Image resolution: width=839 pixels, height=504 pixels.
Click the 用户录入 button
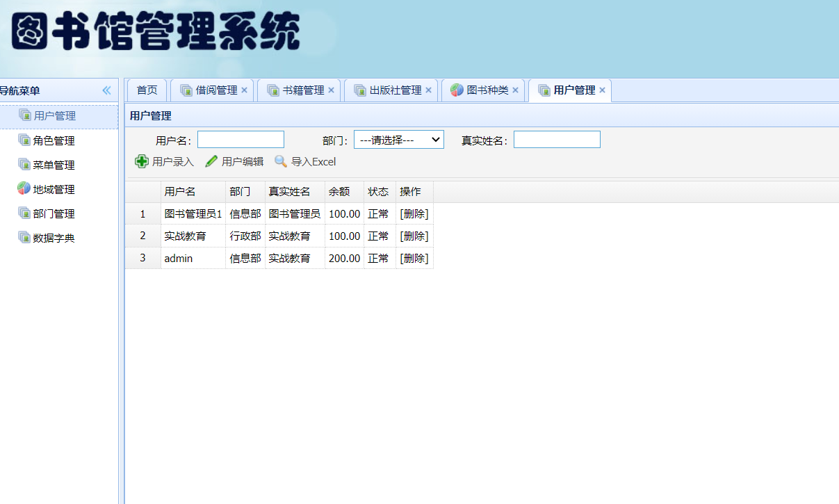tap(165, 161)
